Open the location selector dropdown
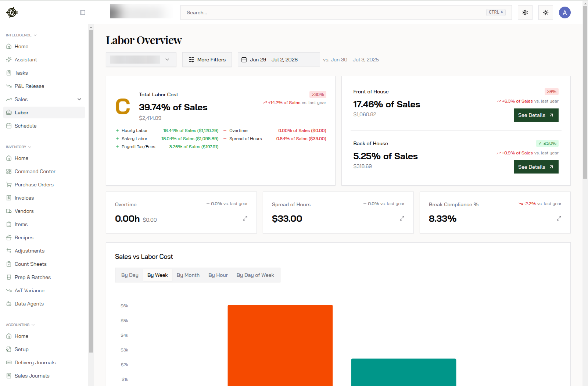Image resolution: width=588 pixels, height=386 pixels. [141, 60]
